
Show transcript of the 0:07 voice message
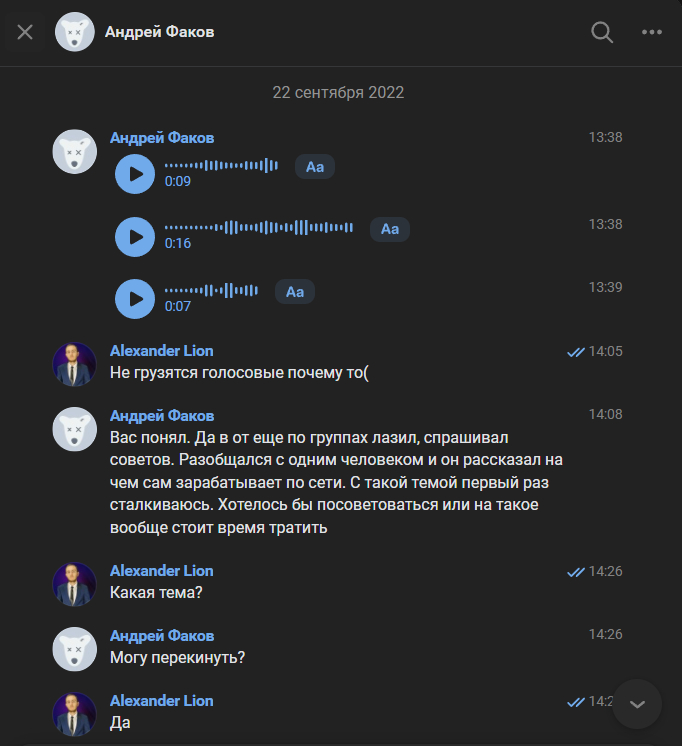point(295,292)
